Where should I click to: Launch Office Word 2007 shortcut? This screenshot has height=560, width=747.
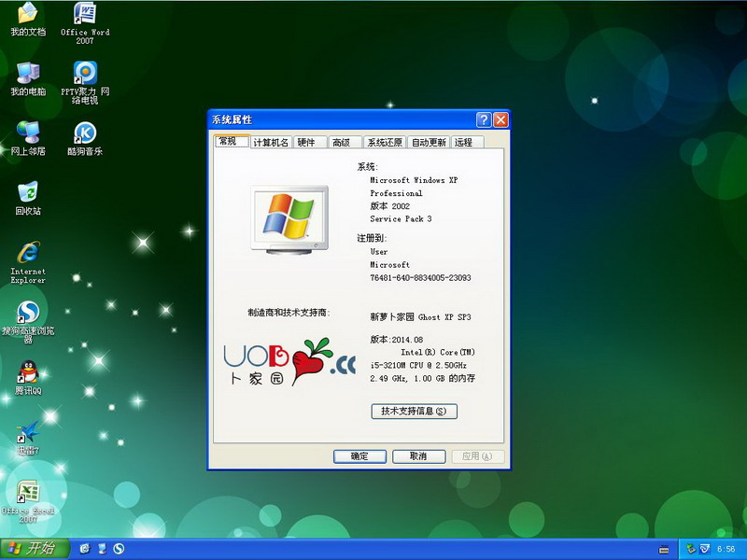pos(85,22)
